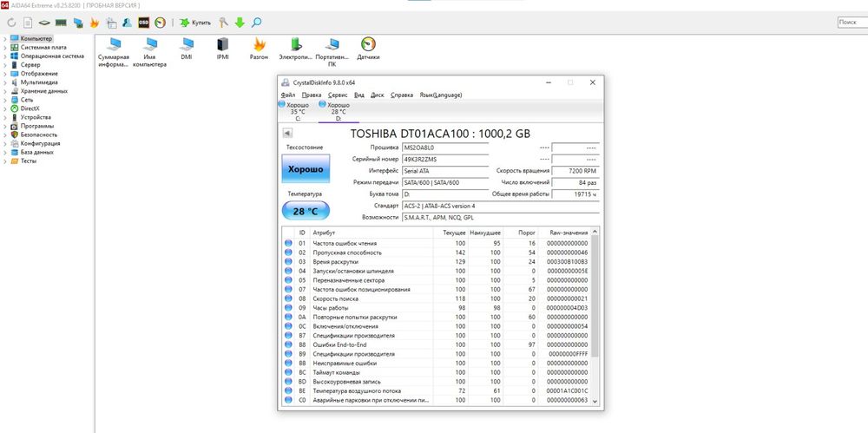Click the blue monitor toolbar icon

pos(78,23)
